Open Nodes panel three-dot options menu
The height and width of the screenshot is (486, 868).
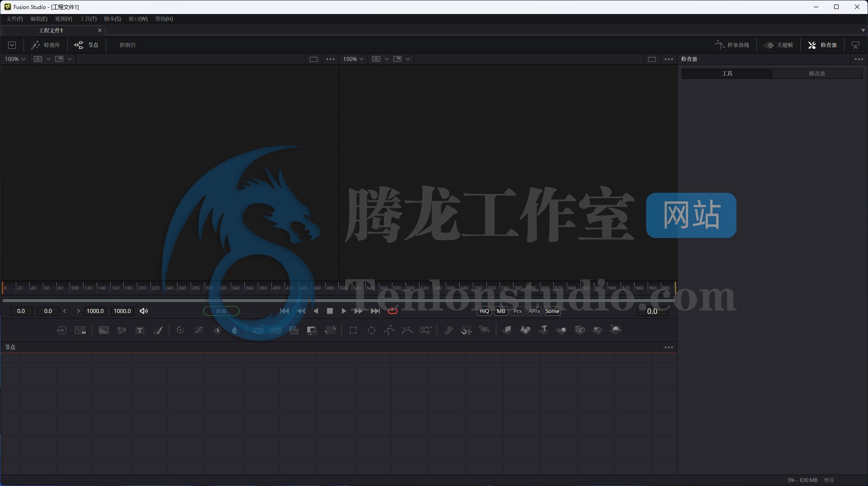pyautogui.click(x=669, y=347)
